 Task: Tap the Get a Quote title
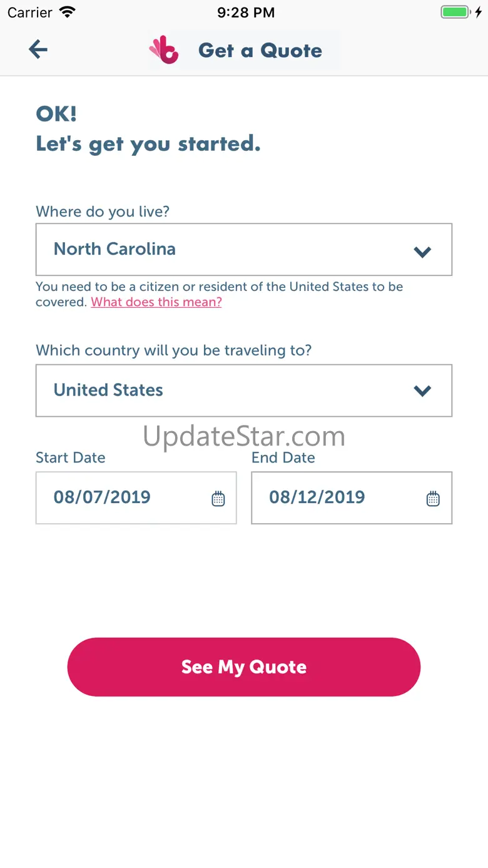point(260,51)
